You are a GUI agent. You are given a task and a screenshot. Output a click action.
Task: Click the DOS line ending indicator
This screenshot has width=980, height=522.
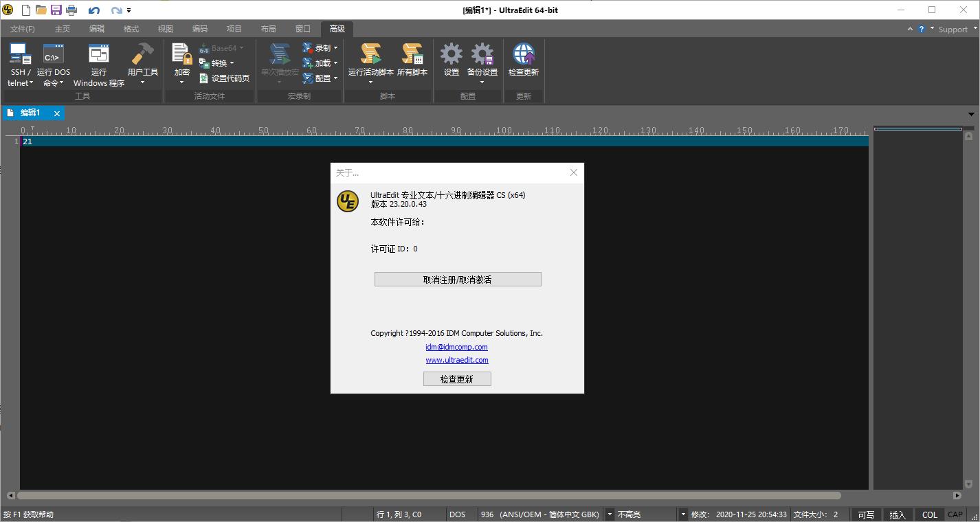[457, 514]
